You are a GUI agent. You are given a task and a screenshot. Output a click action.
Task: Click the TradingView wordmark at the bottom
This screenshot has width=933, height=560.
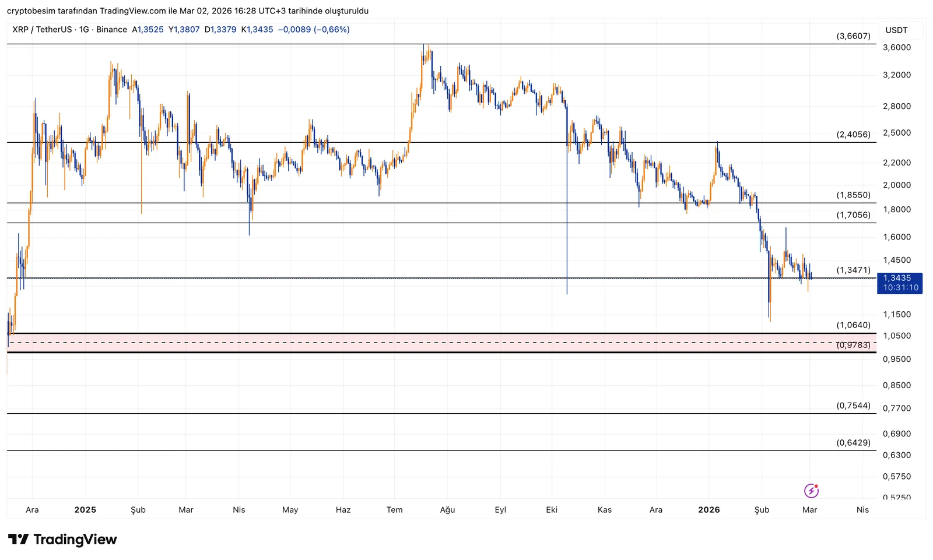click(75, 540)
